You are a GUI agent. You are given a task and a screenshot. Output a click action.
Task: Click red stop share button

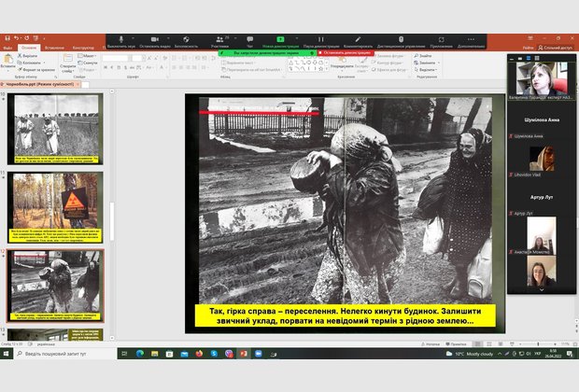[346, 53]
